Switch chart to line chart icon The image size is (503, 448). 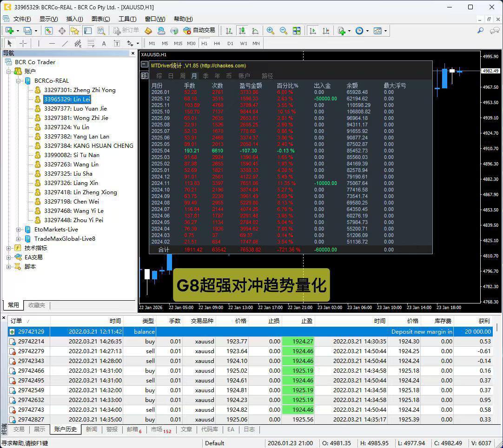point(255,31)
